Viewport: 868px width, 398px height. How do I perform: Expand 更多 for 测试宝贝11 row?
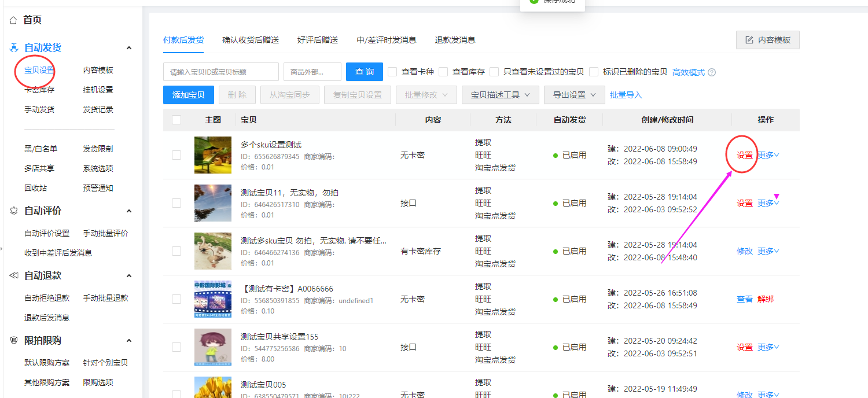(x=768, y=203)
